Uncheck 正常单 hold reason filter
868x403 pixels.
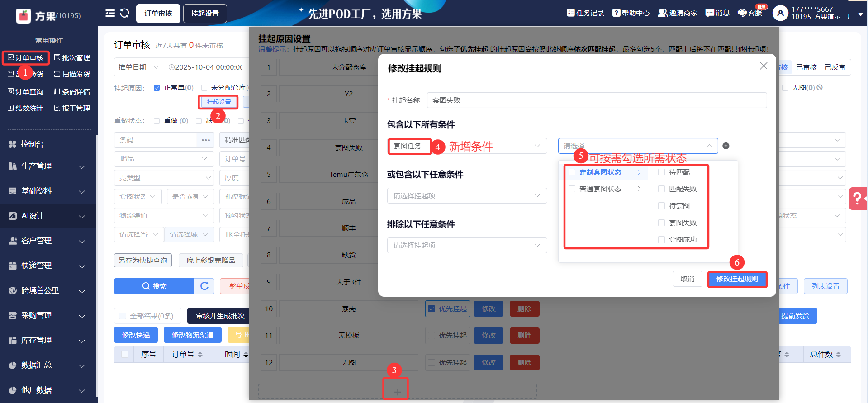pos(157,88)
